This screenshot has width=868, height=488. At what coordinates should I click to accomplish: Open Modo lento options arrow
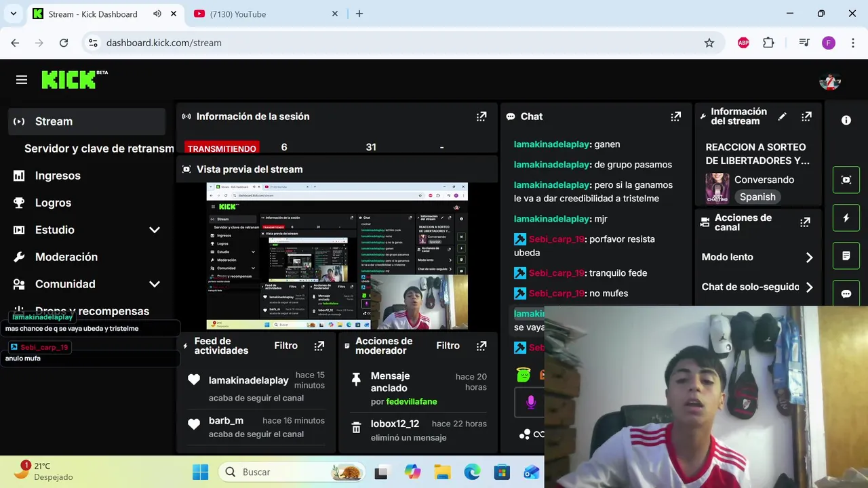(x=809, y=258)
